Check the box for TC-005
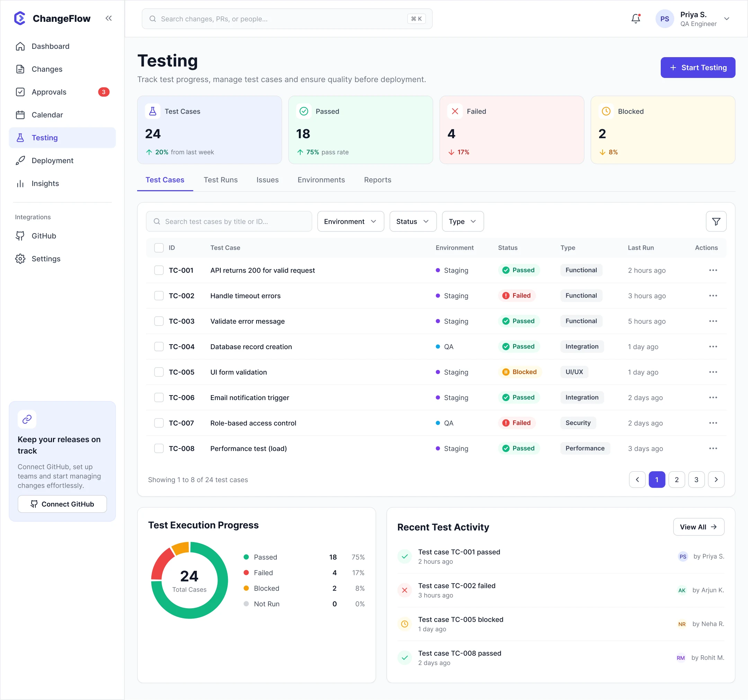748x700 pixels. [159, 372]
